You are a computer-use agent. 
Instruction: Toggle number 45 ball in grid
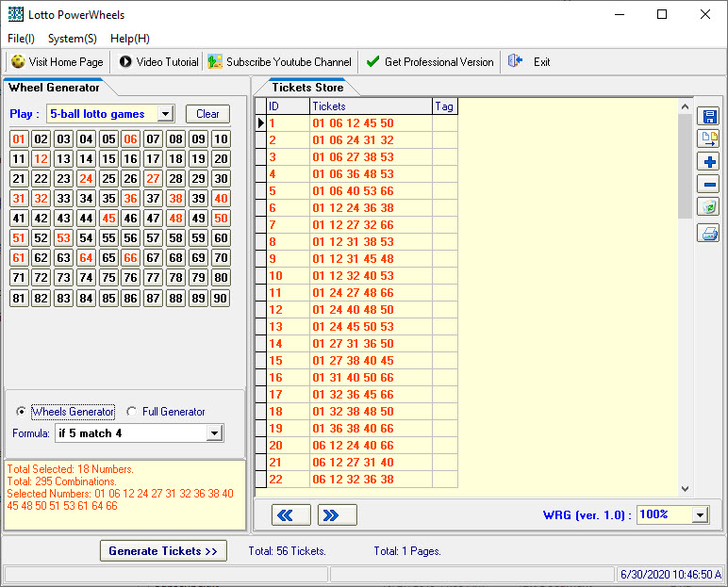[108, 218]
